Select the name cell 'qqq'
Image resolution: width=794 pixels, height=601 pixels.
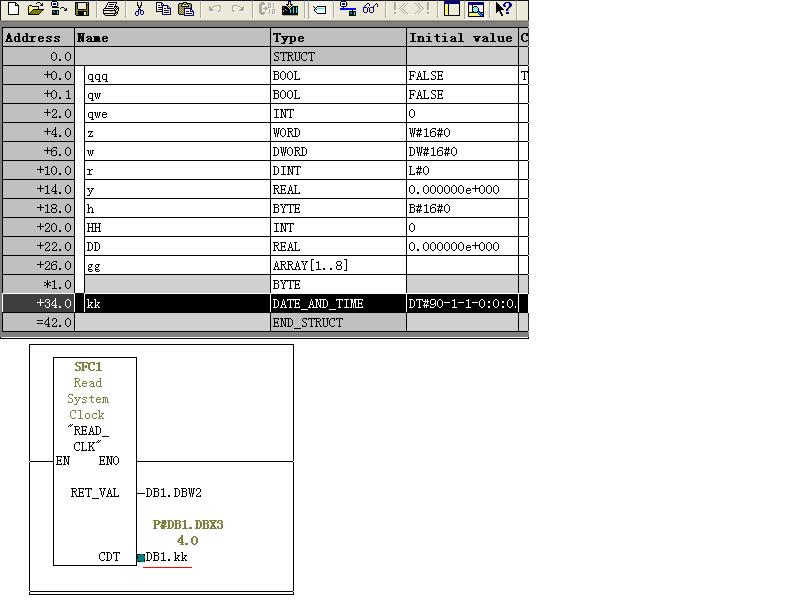point(177,75)
